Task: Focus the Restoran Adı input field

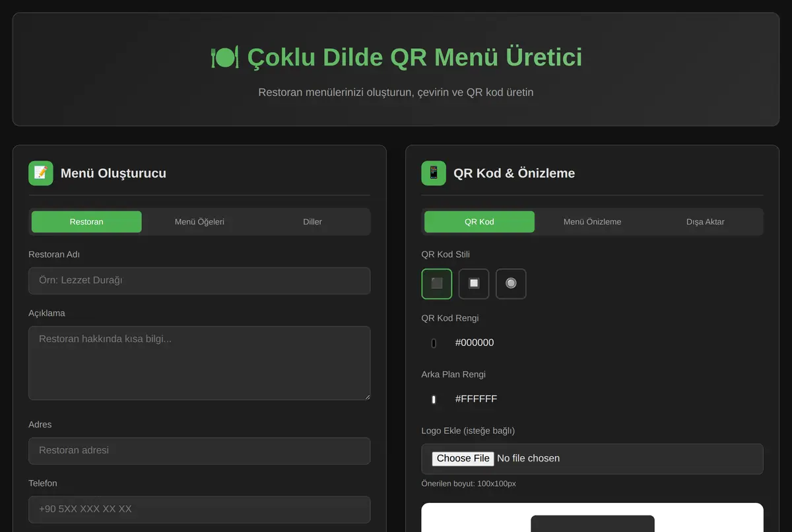Action: point(199,281)
